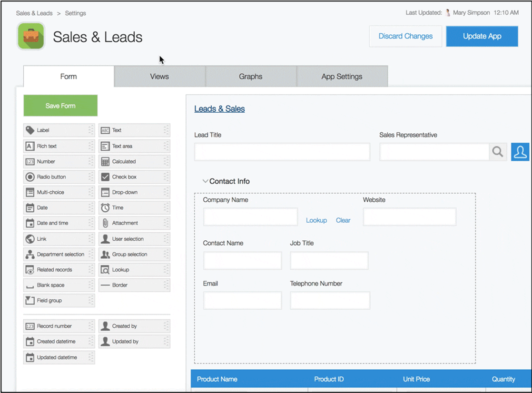Click the blue user icon button
Image resolution: width=532 pixels, height=393 pixels.
click(520, 152)
